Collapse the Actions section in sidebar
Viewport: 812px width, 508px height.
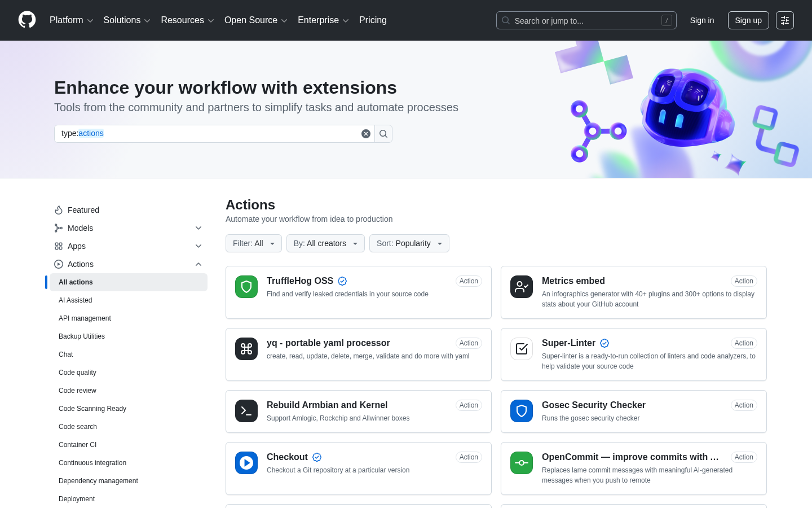click(198, 264)
